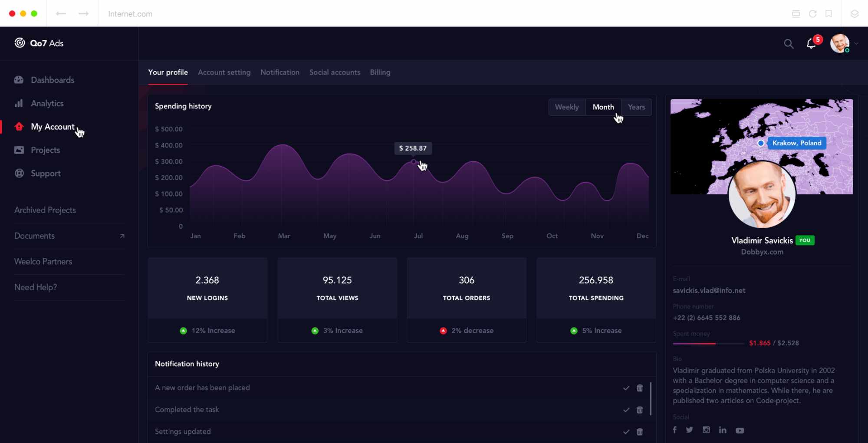The height and width of the screenshot is (443, 868).
Task: Click the Spent money progress bar
Action: point(708,343)
